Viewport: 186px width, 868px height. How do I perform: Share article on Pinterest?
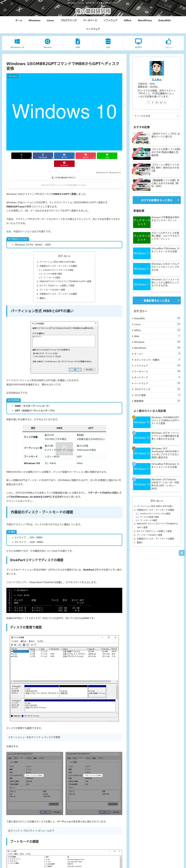click(64, 164)
